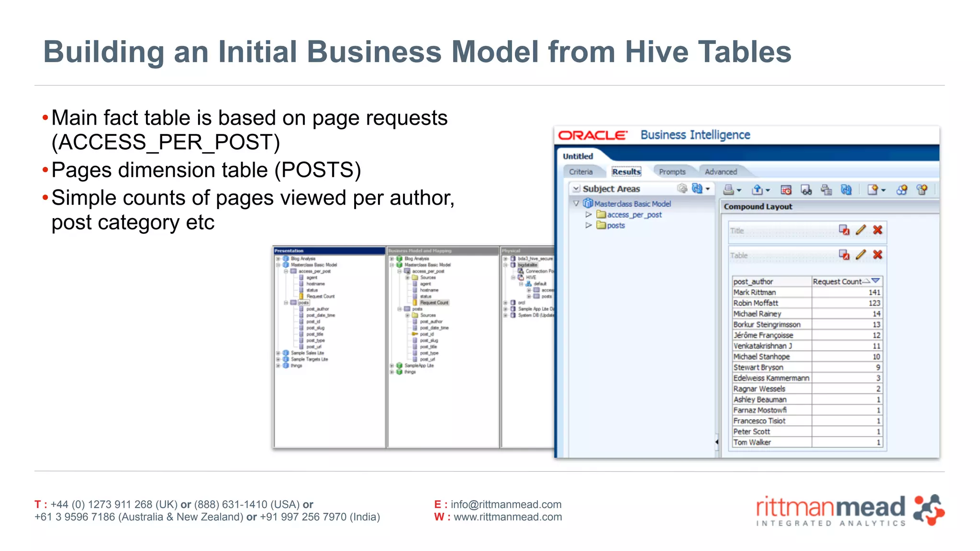The image size is (980, 551).
Task: Click edit pencil on Title view
Action: click(860, 230)
